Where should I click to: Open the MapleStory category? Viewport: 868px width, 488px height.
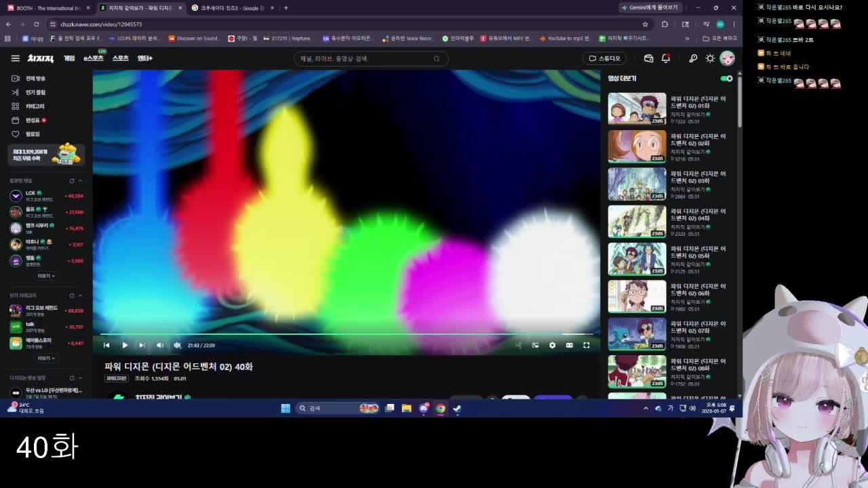pos(46,343)
